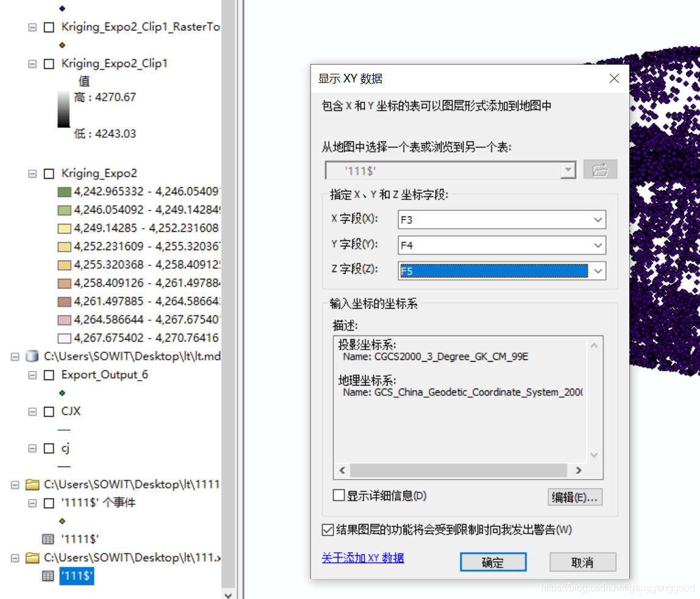700x599 pixels.
Task: Select the Kriging_Expo2 layer name
Action: [x=99, y=173]
